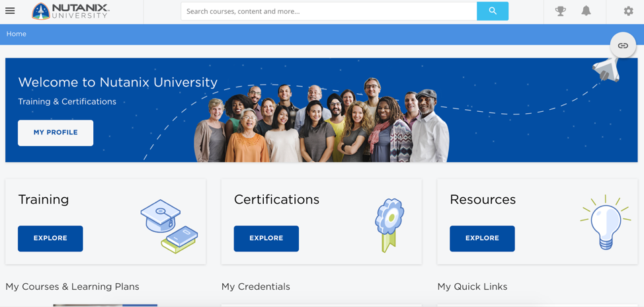Click in the search courses field
644x307 pixels.
tap(329, 11)
